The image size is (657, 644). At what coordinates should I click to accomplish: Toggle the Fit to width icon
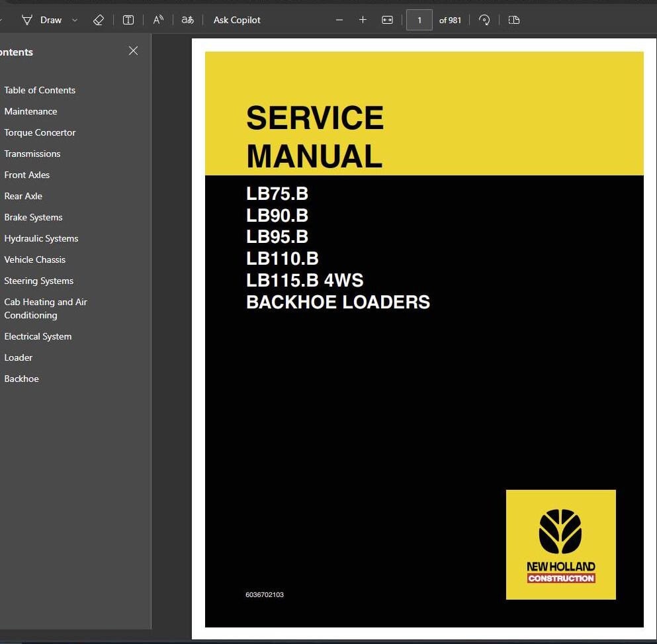click(x=388, y=20)
